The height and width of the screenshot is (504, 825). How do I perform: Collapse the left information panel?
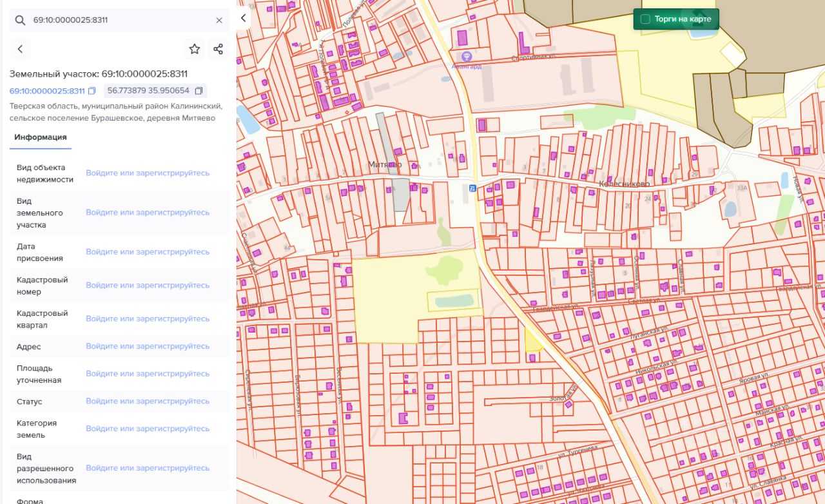[x=243, y=18]
